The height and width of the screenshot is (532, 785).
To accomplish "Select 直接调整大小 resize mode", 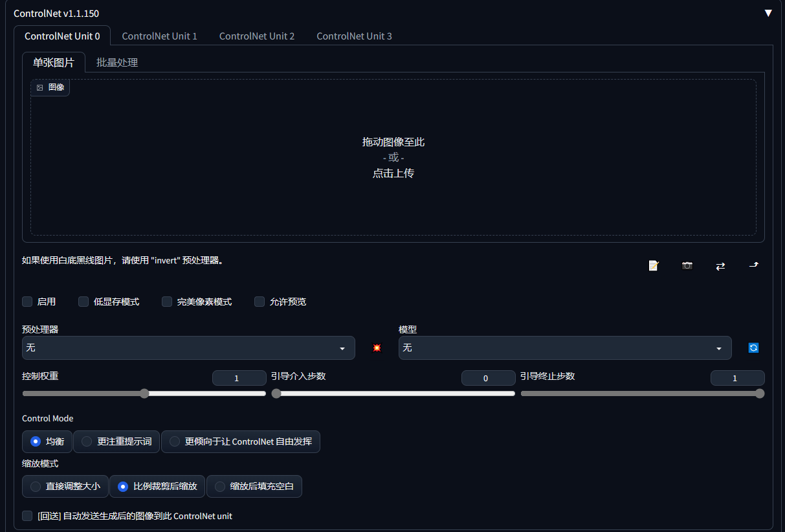I will click(65, 486).
